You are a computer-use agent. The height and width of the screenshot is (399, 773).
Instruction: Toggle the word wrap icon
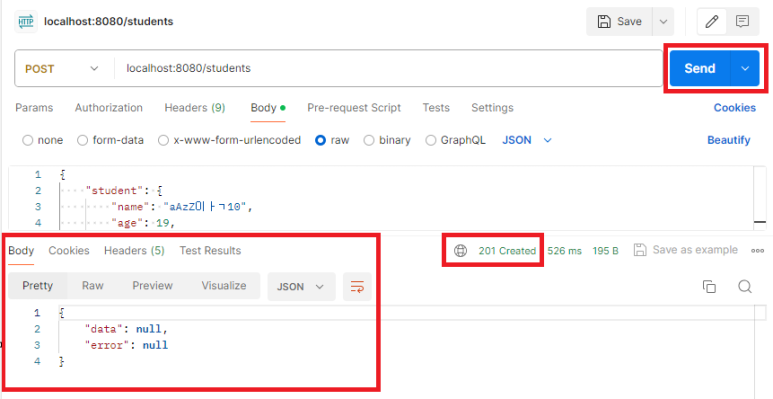coord(357,287)
